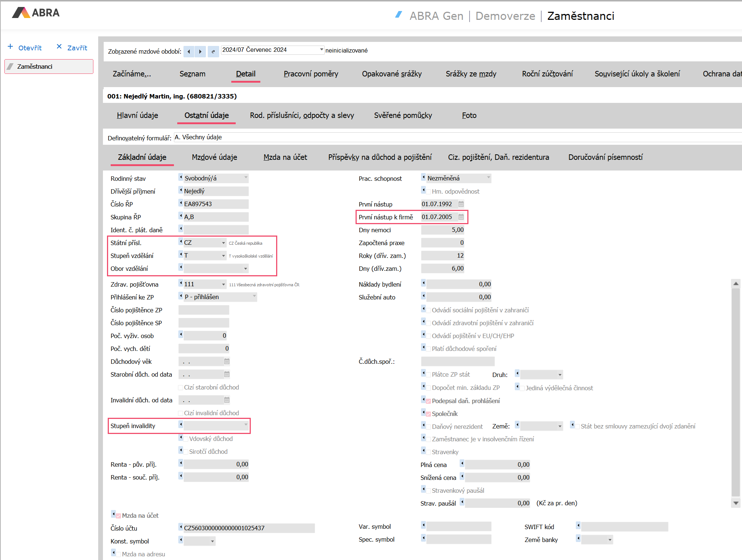Open calendar for První nástup k firmě
The height and width of the screenshot is (560, 742).
pyautogui.click(x=461, y=217)
